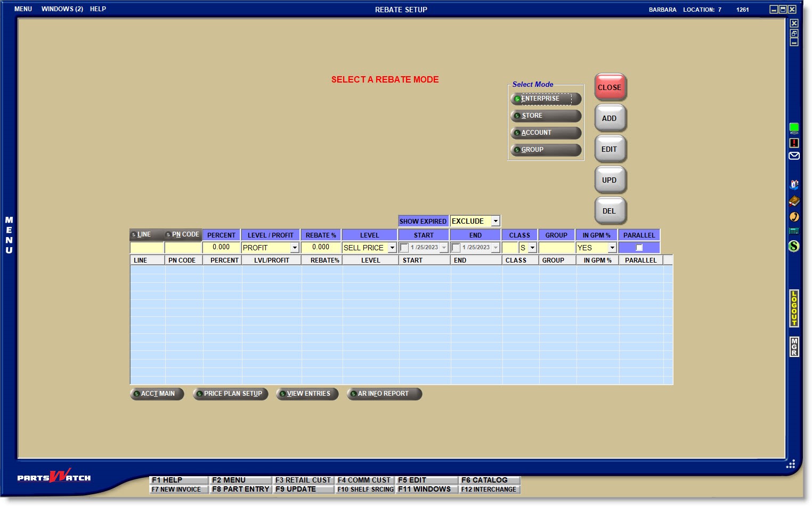Expand the IN GPM % dropdown

[x=612, y=248]
